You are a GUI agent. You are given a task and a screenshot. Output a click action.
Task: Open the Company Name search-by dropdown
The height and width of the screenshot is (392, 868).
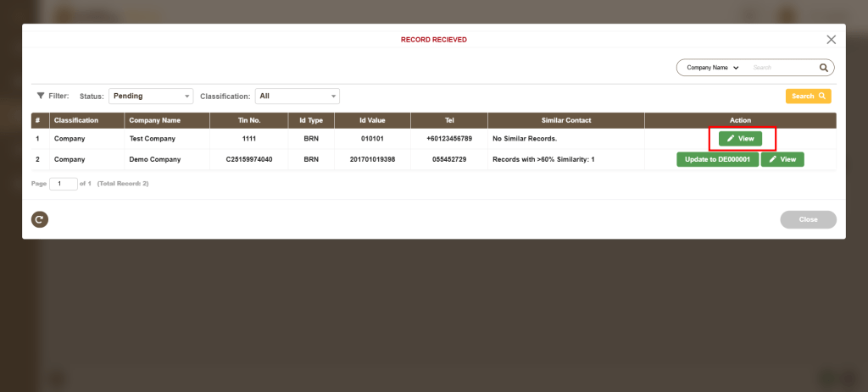coord(712,68)
